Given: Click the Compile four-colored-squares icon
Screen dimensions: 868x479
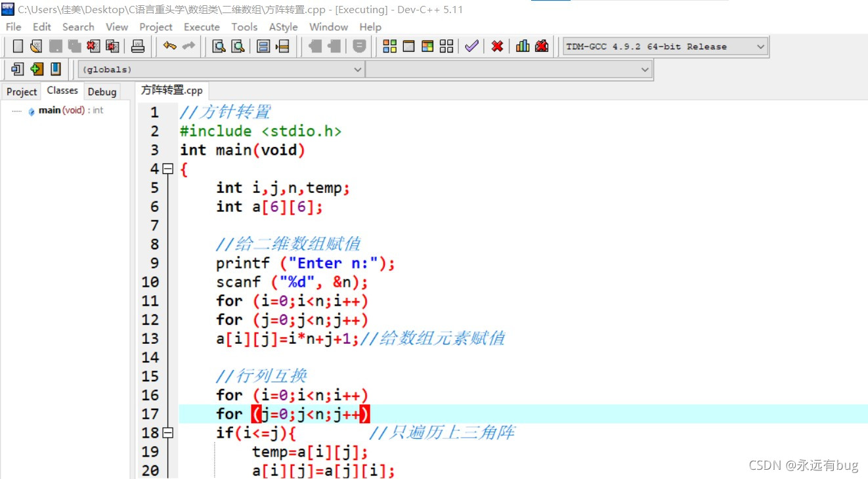Looking at the screenshot, I should tap(390, 47).
